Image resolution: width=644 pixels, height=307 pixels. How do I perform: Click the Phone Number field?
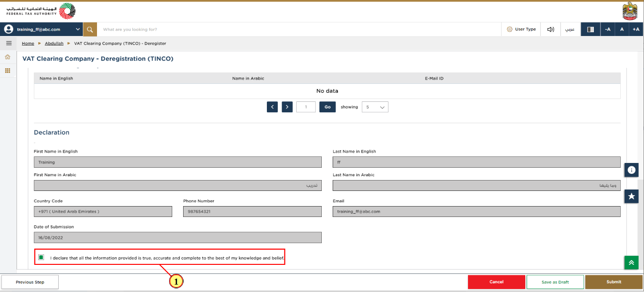[x=252, y=211]
